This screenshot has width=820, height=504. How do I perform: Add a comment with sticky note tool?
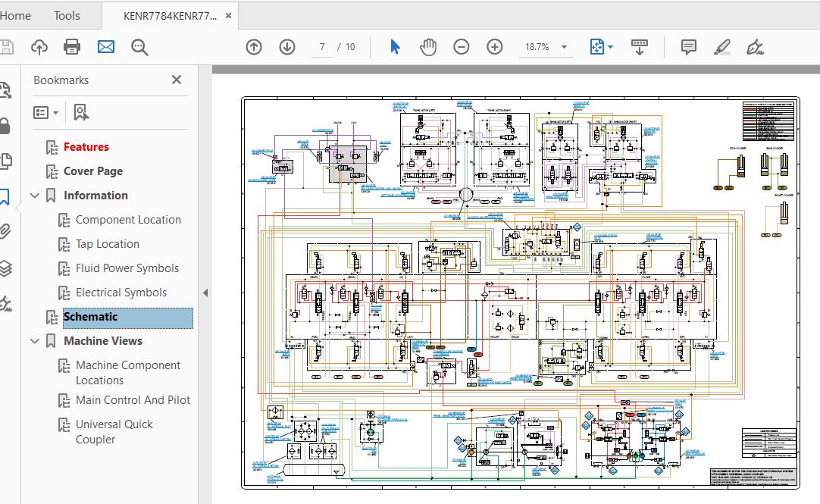688,47
